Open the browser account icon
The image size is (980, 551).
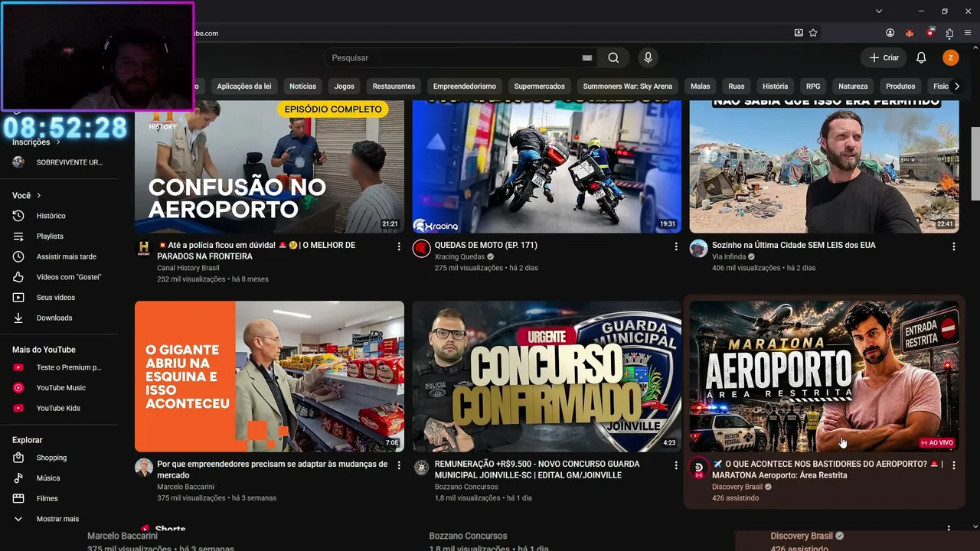pos(890,33)
